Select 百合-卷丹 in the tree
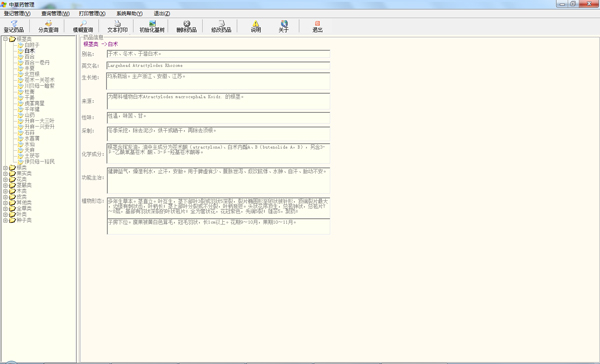600x364 pixels. click(37, 62)
